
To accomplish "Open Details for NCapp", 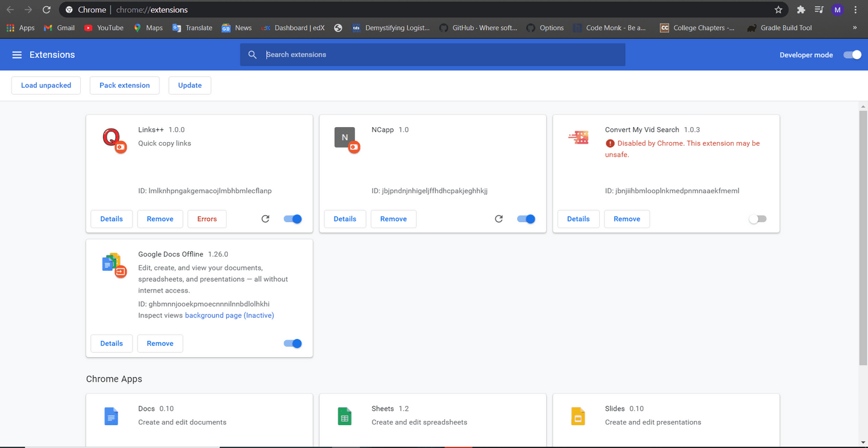I will tap(345, 219).
